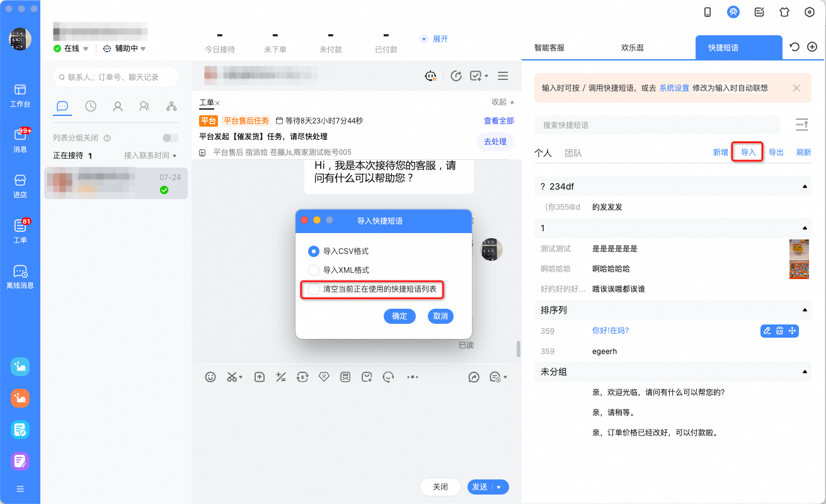Open 消息 messages in the sidebar
Image resolution: width=826 pixels, height=504 pixels.
[x=20, y=140]
